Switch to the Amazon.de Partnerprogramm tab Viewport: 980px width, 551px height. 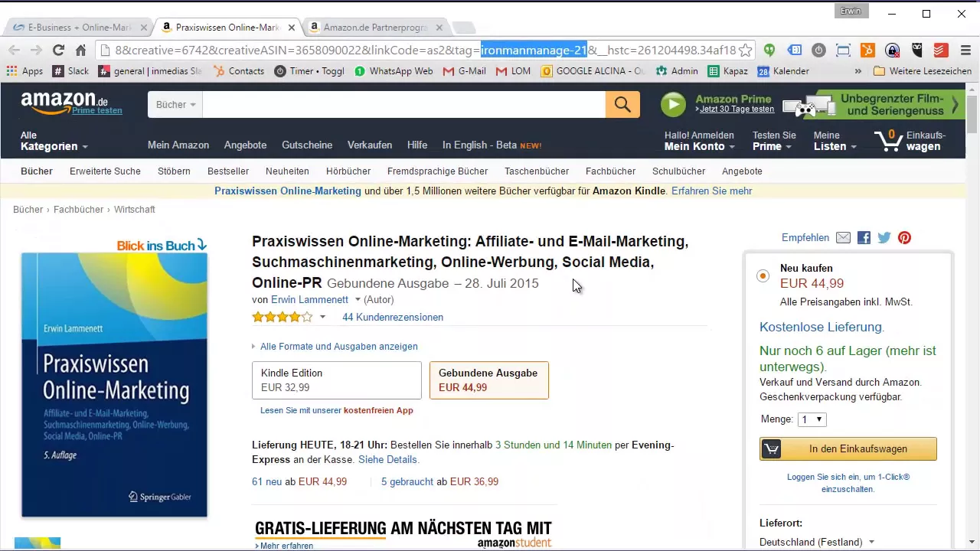pyautogui.click(x=374, y=28)
